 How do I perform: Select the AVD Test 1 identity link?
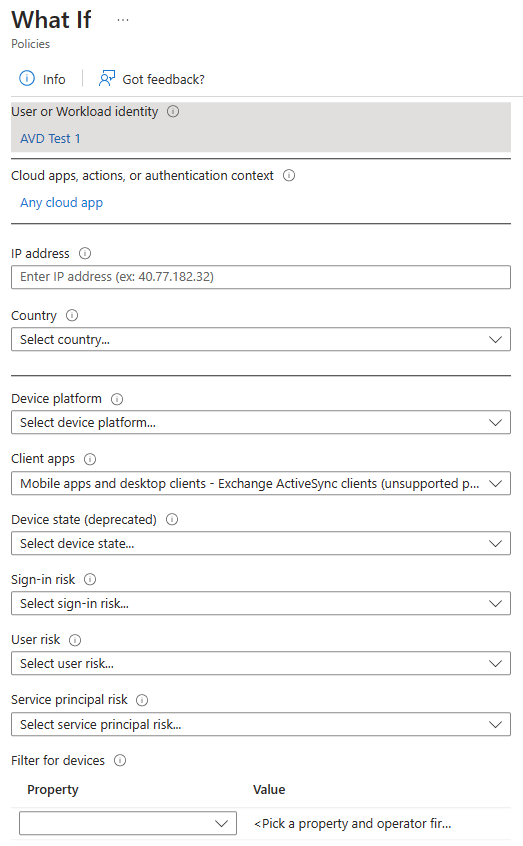(50, 139)
